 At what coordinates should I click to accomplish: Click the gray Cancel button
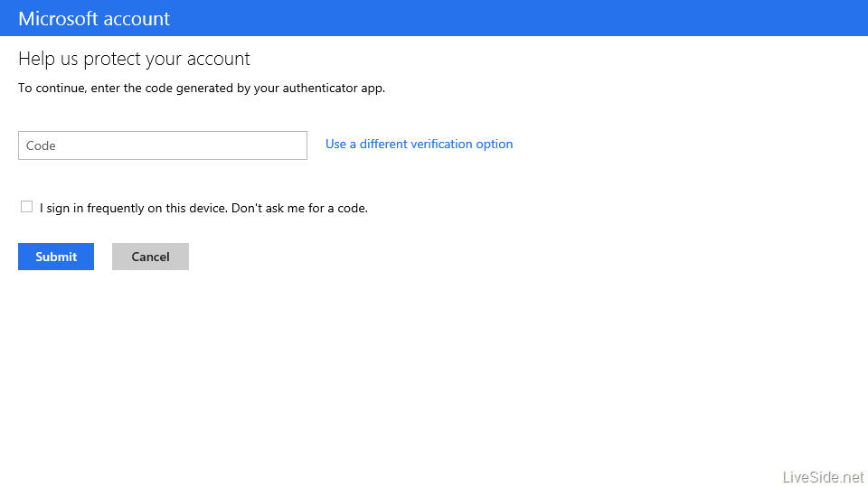150,257
